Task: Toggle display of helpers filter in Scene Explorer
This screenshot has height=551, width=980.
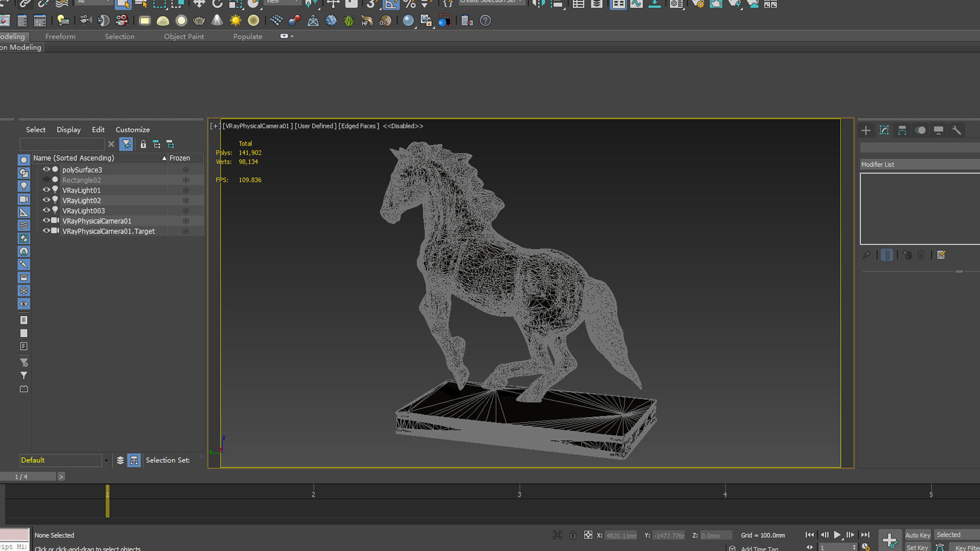Action: (x=23, y=212)
